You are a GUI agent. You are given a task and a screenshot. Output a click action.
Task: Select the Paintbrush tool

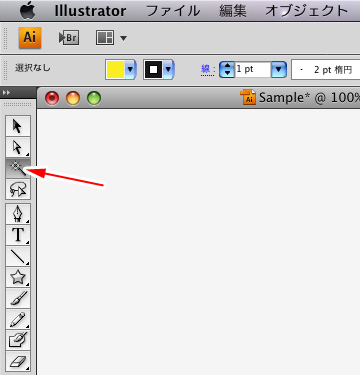(x=18, y=298)
